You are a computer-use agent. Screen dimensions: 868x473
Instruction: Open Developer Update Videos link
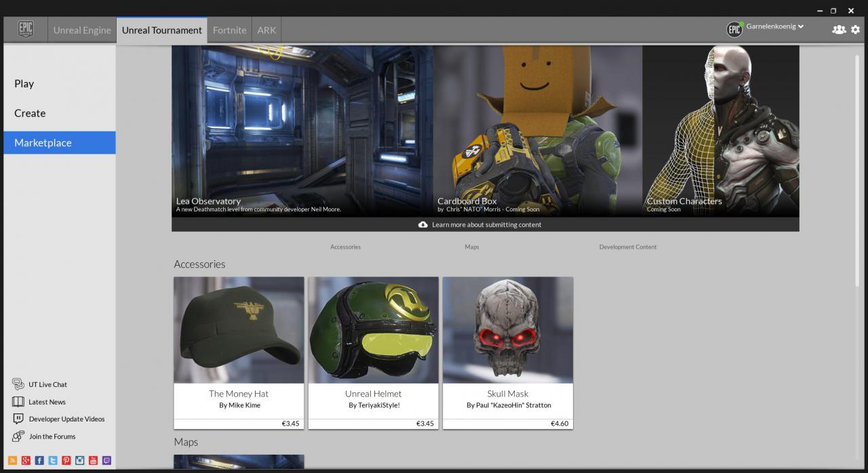pos(66,419)
